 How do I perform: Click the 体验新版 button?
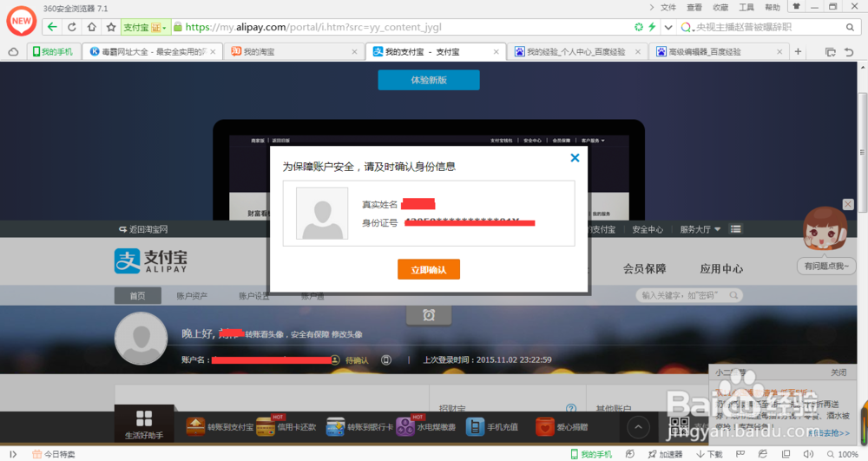pyautogui.click(x=429, y=80)
